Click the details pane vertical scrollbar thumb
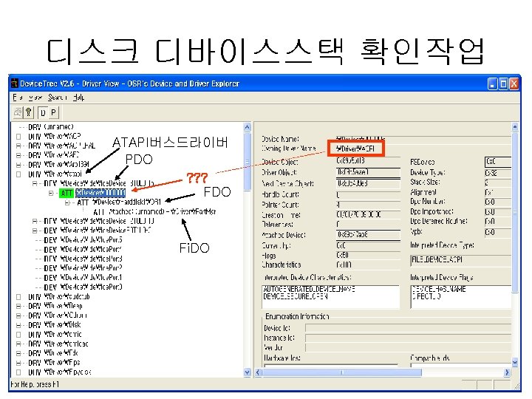 click(515, 213)
